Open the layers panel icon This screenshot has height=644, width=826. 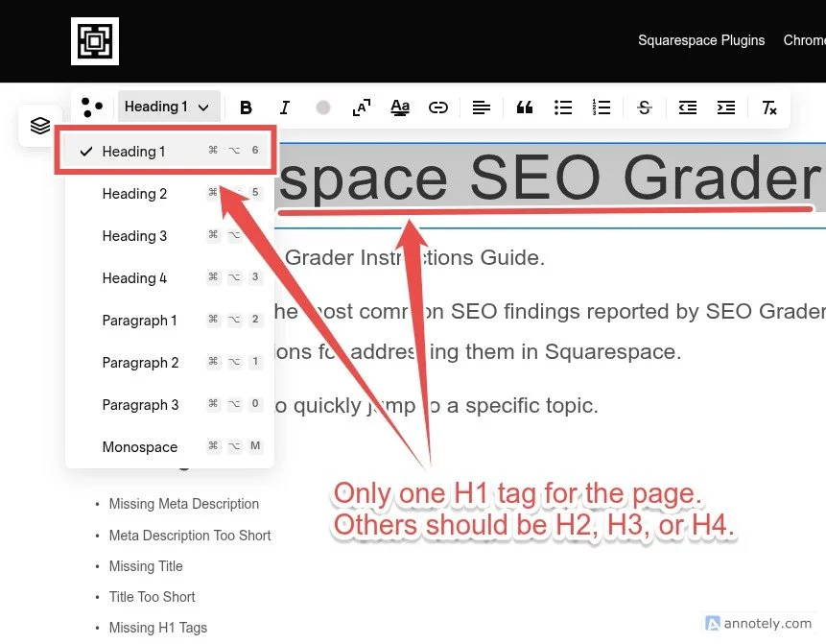point(40,126)
